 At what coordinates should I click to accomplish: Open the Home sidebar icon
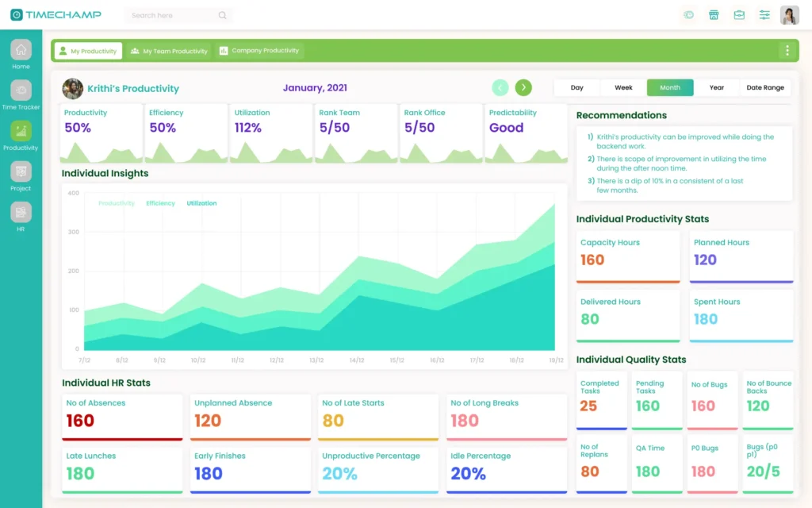(21, 50)
